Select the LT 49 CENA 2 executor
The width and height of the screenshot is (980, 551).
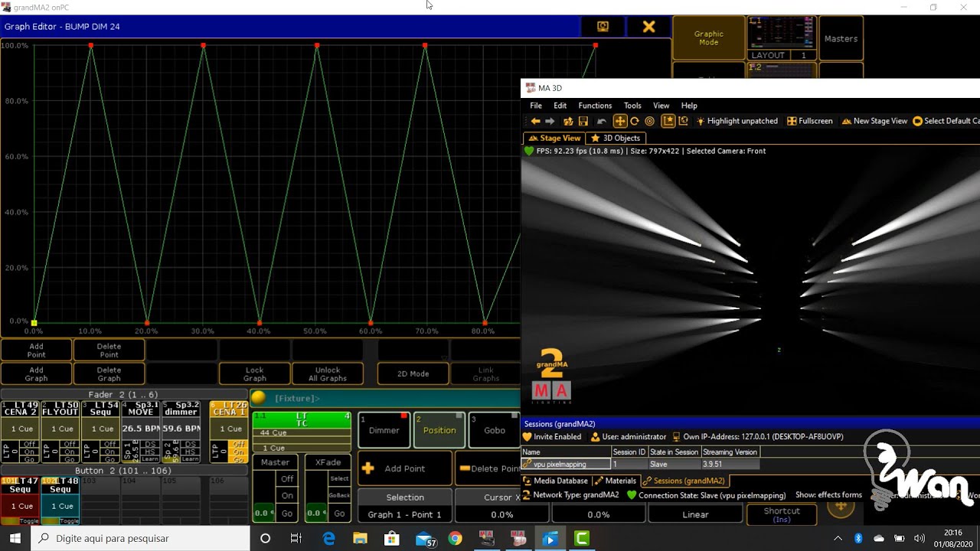(20, 432)
